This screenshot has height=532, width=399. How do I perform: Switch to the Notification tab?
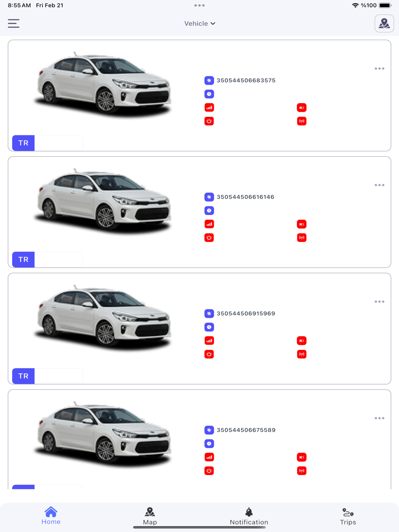(x=249, y=516)
